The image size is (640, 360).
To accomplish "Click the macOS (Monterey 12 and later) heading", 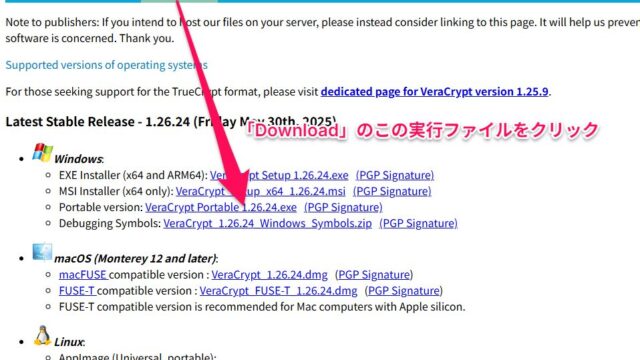I will [136, 258].
